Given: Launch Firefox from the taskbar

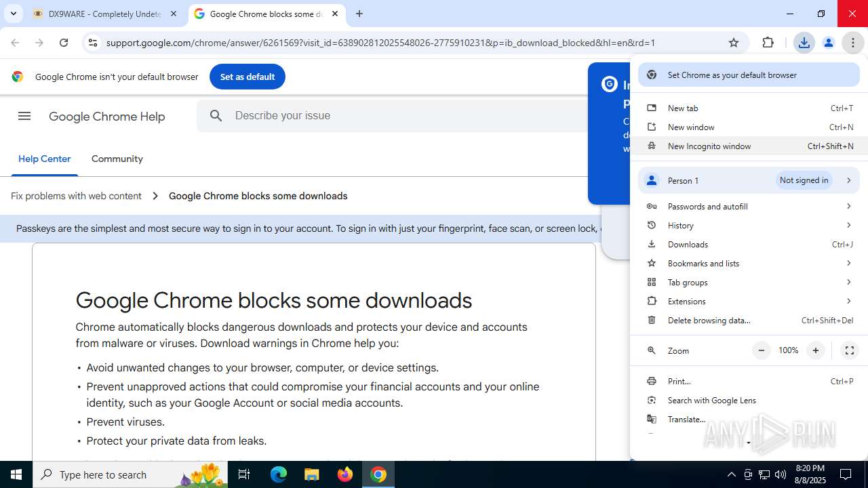Looking at the screenshot, I should (x=345, y=474).
